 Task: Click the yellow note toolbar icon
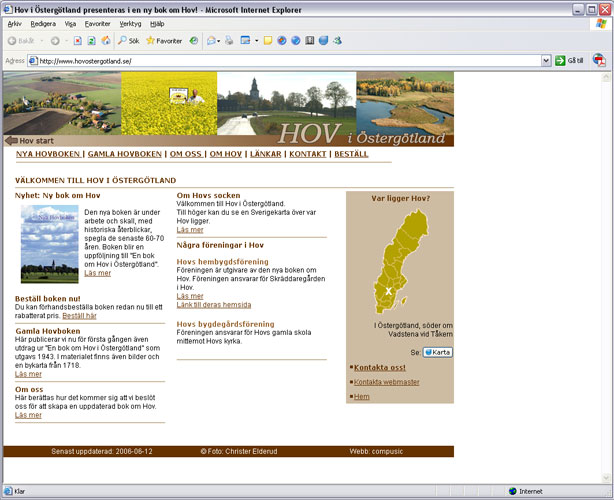[x=268, y=41]
